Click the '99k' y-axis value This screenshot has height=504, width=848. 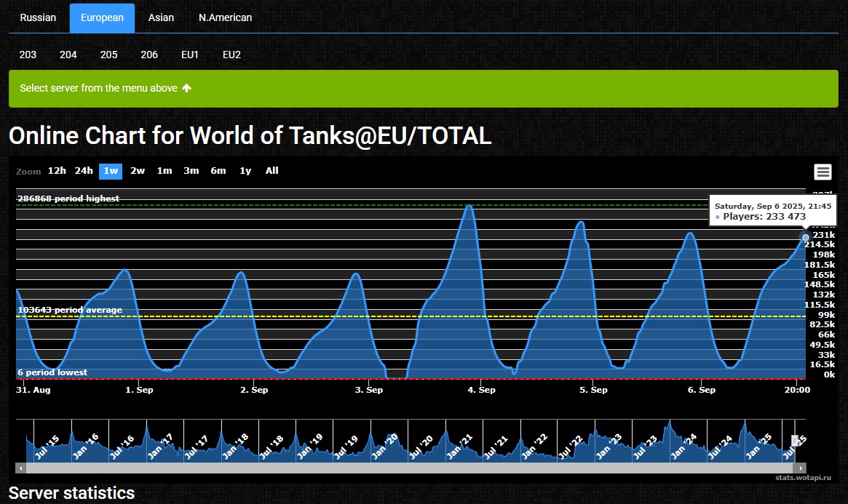point(826,314)
